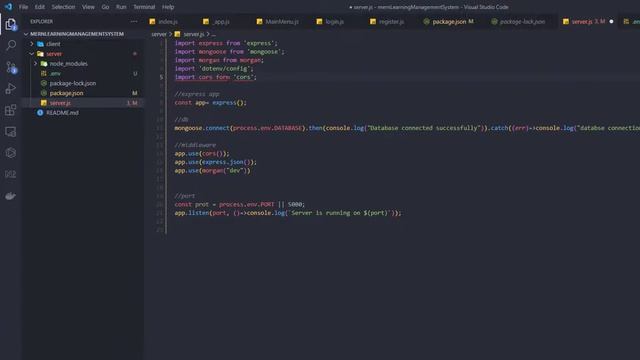The height and width of the screenshot is (360, 640).
Task: Click the '//middleware' comment
Action: [x=195, y=145]
